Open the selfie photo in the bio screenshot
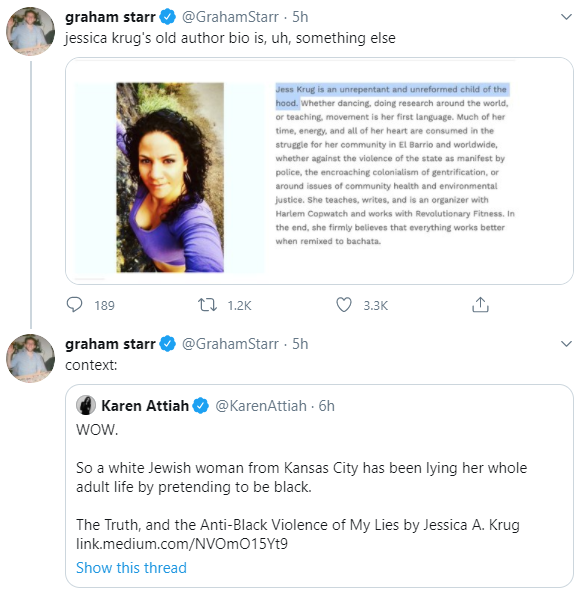Image resolution: width=578 pixels, height=591 pixels. pos(170,177)
